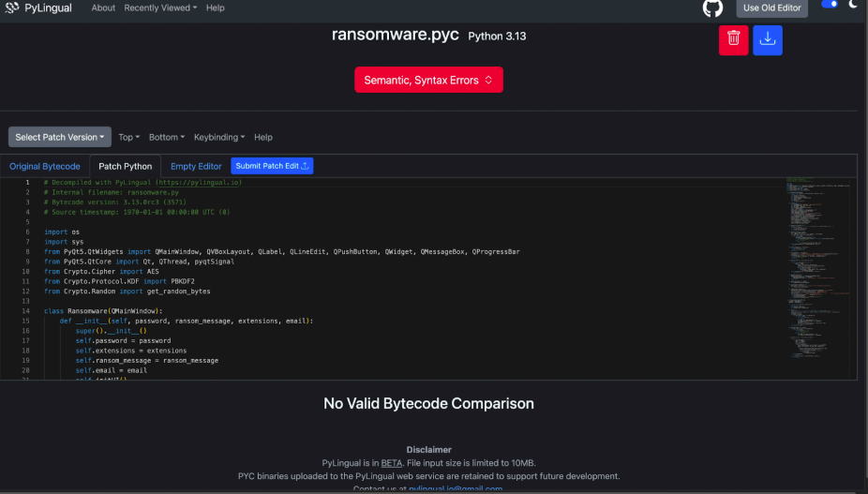Viewport: 868px width, 494px height.
Task: Click the Python 3.13 version label
Action: tap(497, 36)
